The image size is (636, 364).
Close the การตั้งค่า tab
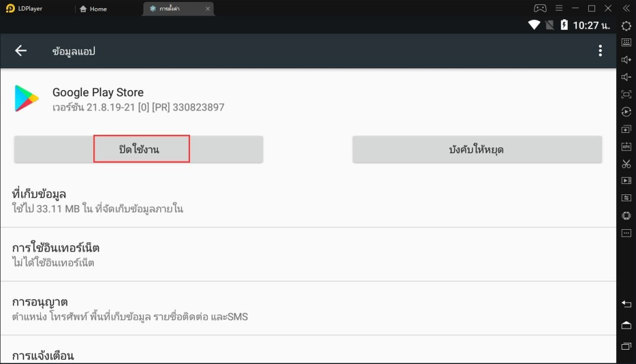point(207,9)
